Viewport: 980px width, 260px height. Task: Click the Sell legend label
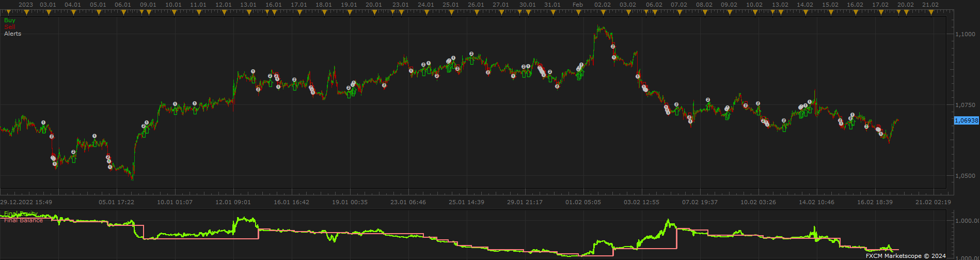point(9,26)
